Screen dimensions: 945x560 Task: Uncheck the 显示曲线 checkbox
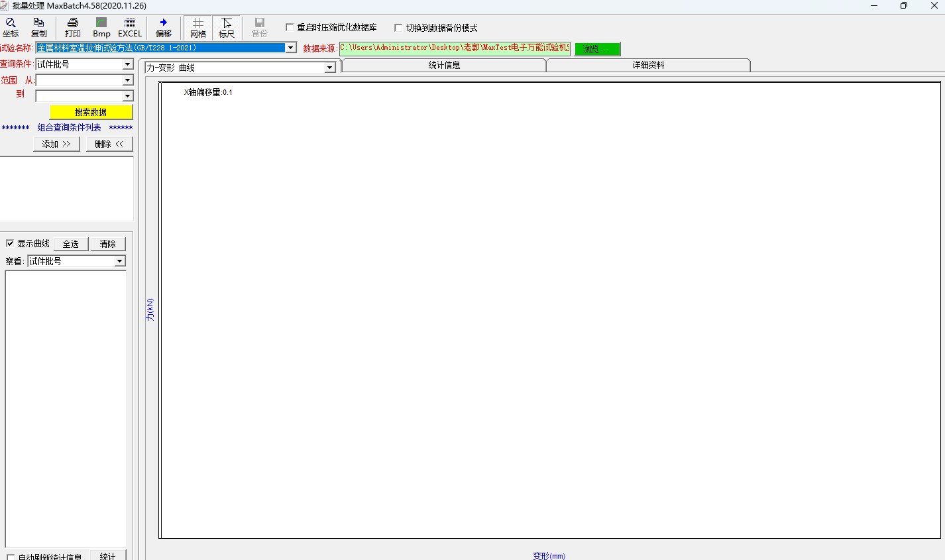(x=10, y=243)
